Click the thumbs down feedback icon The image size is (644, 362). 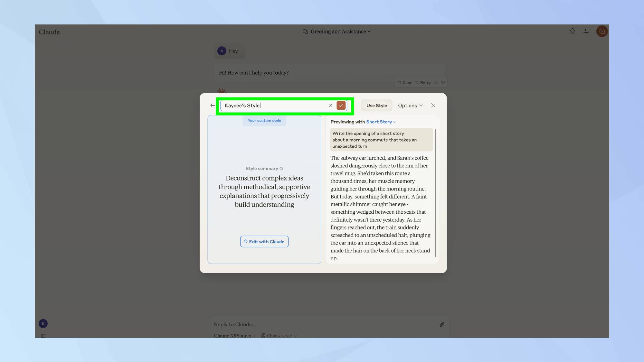(x=443, y=83)
